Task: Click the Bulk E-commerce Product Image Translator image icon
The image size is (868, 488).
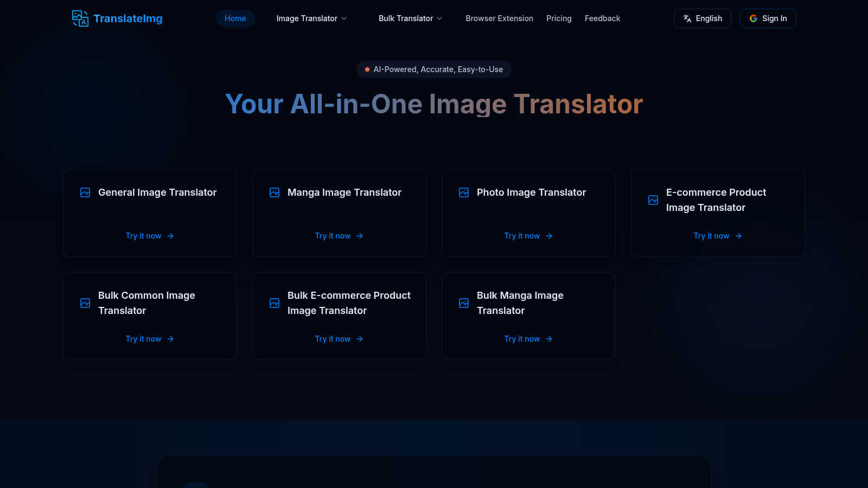Action: pyautogui.click(x=275, y=303)
